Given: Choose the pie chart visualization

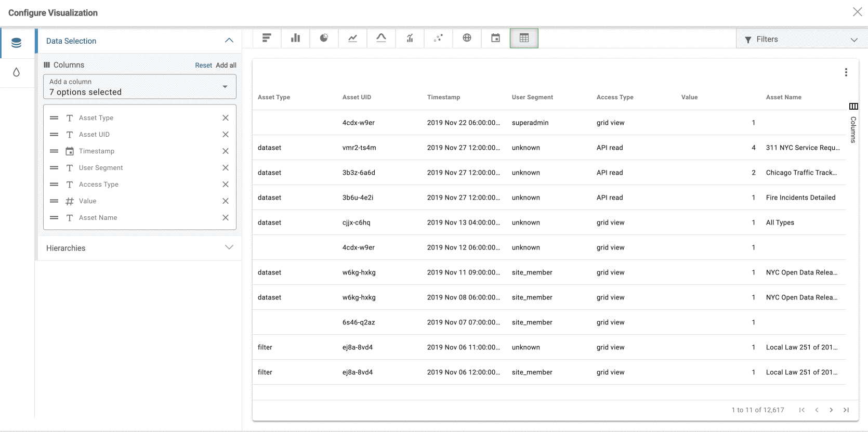Looking at the screenshot, I should (324, 38).
